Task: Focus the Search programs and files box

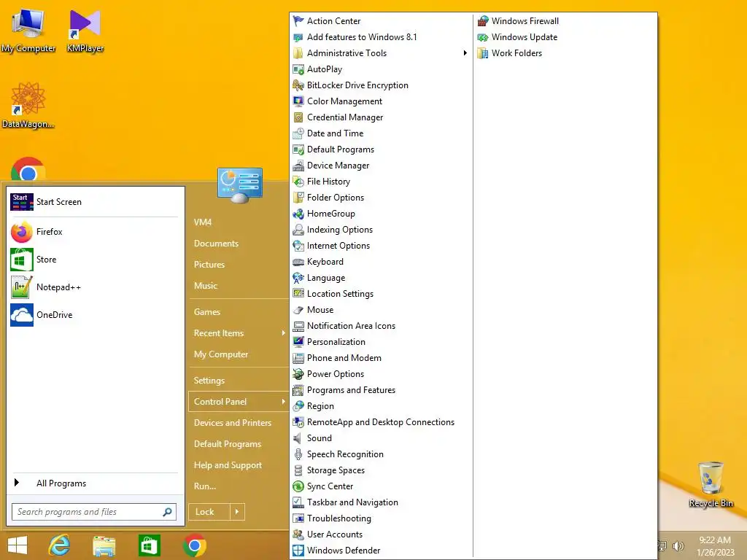Action: (x=94, y=512)
